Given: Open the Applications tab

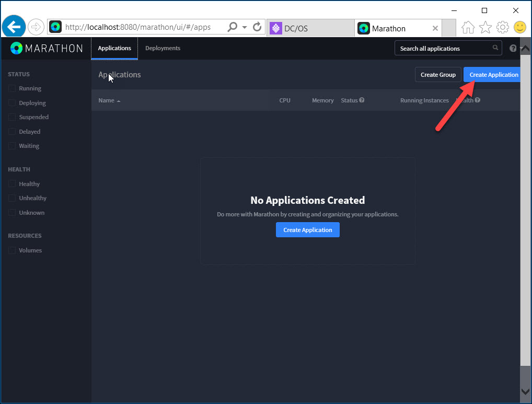Looking at the screenshot, I should 114,48.
